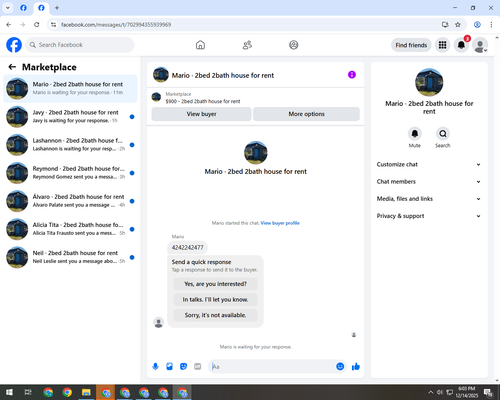
Task: Open the account profile avatar menu
Action: [480, 45]
